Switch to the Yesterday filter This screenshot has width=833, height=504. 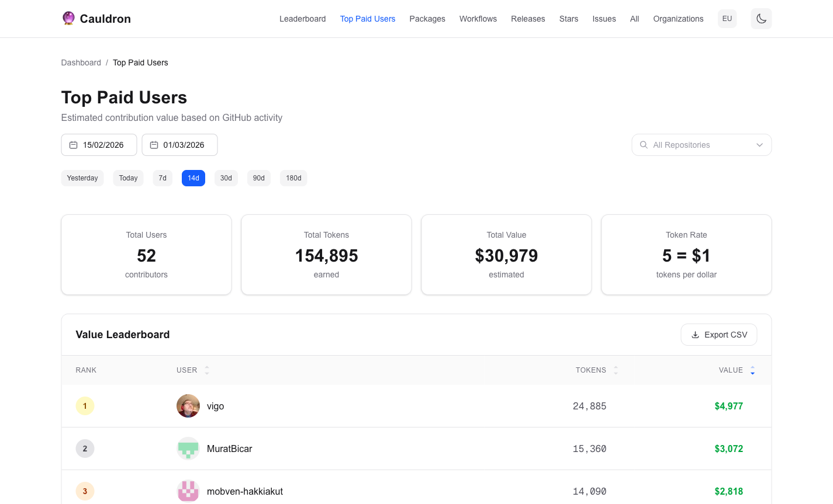[82, 178]
